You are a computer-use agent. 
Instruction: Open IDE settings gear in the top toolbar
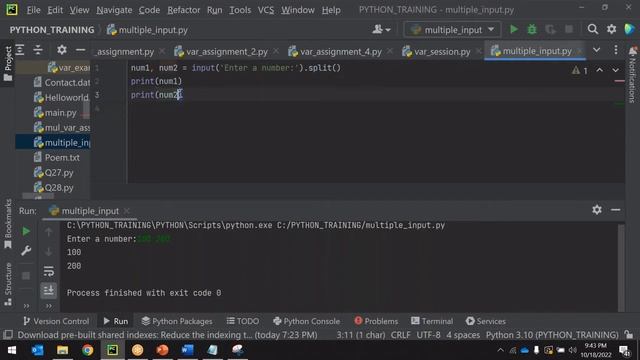611,29
